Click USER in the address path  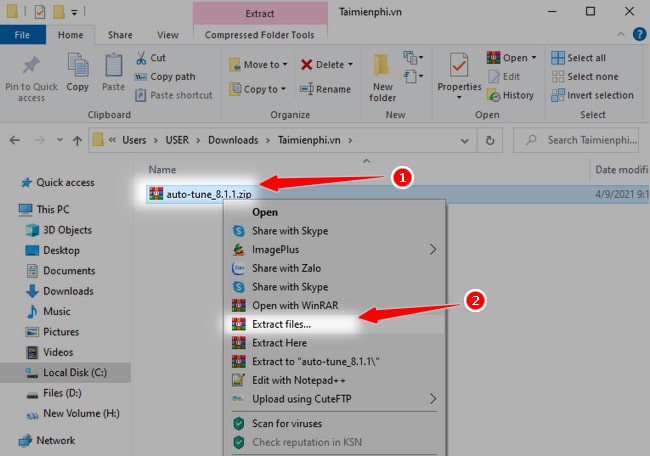[177, 140]
